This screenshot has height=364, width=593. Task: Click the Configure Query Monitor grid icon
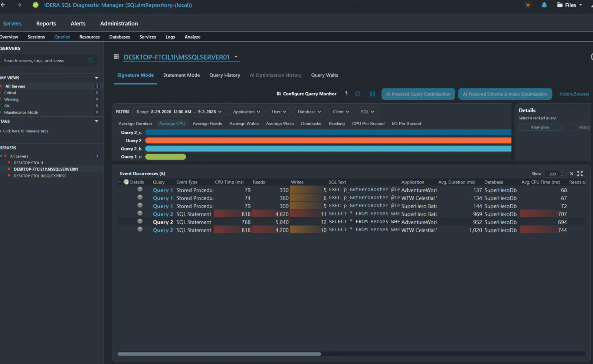(x=279, y=94)
